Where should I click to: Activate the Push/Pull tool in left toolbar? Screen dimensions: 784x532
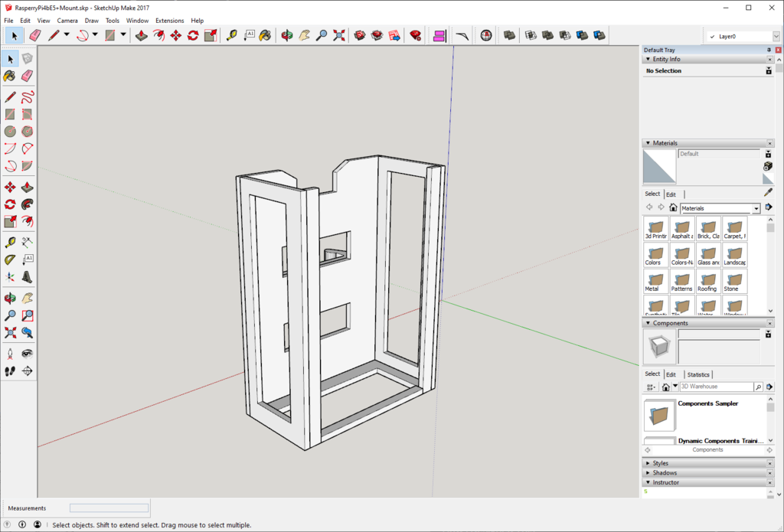pos(28,188)
